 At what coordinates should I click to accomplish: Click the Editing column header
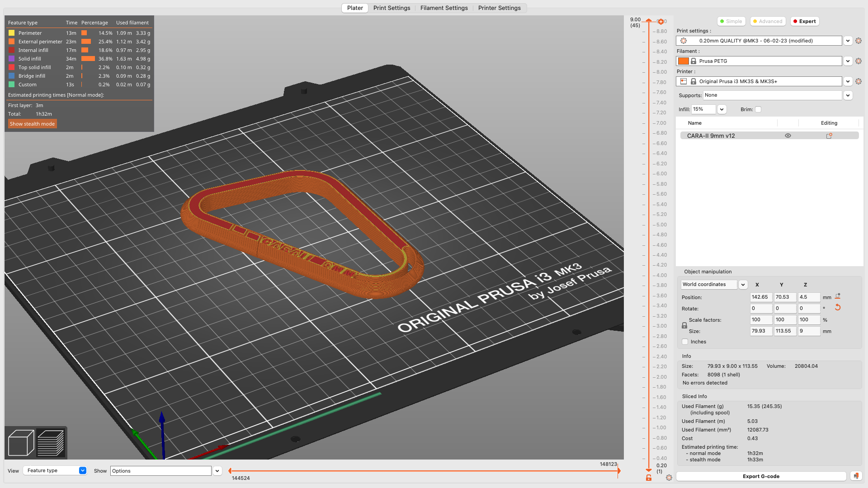829,123
